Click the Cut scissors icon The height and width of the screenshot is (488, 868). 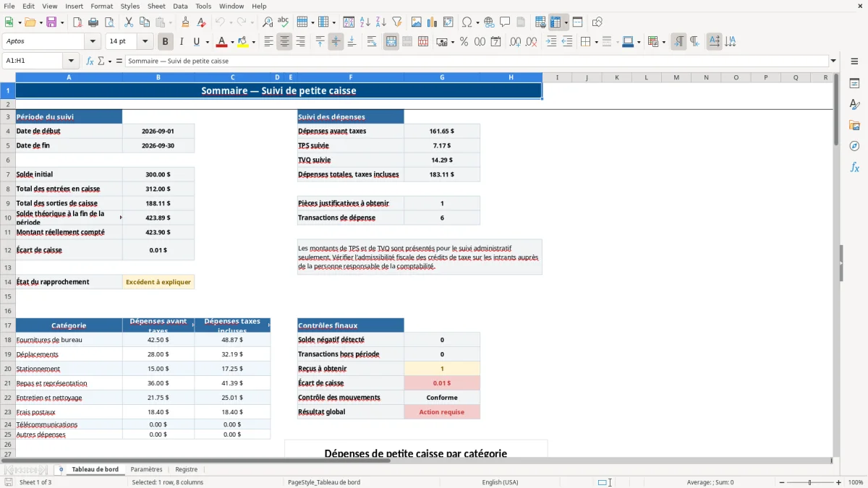128,22
